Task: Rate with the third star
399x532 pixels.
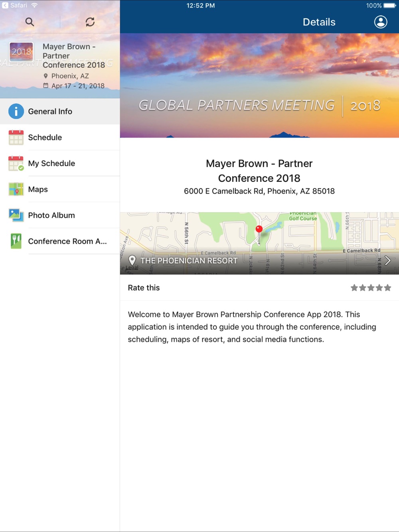Action: (371, 288)
